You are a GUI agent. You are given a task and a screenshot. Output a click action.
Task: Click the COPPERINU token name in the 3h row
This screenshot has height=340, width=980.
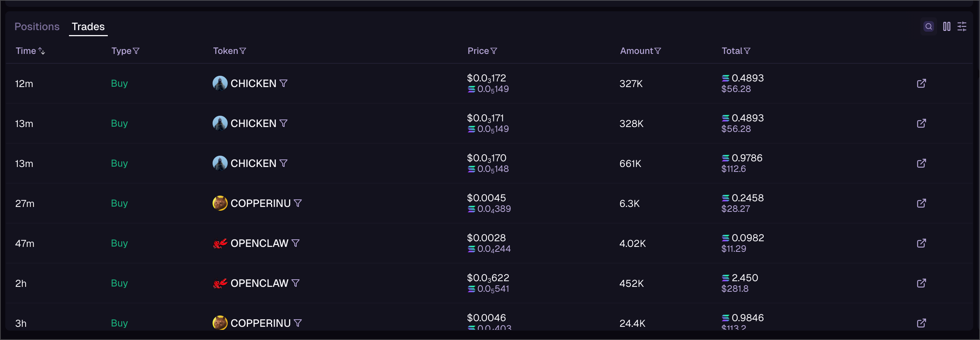260,323
